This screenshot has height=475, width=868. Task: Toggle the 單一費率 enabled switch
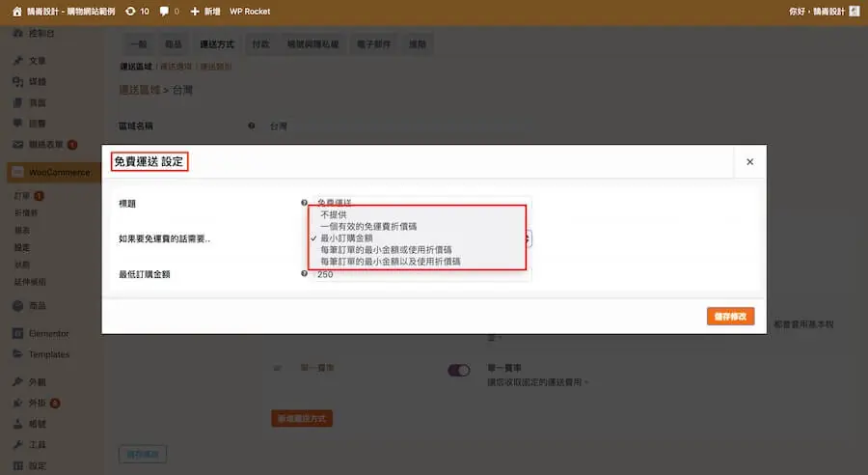point(458,370)
